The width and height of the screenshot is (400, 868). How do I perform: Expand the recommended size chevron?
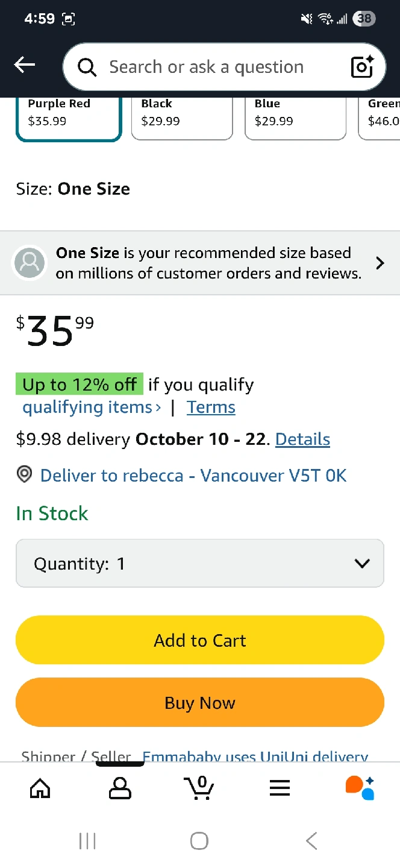point(380,263)
